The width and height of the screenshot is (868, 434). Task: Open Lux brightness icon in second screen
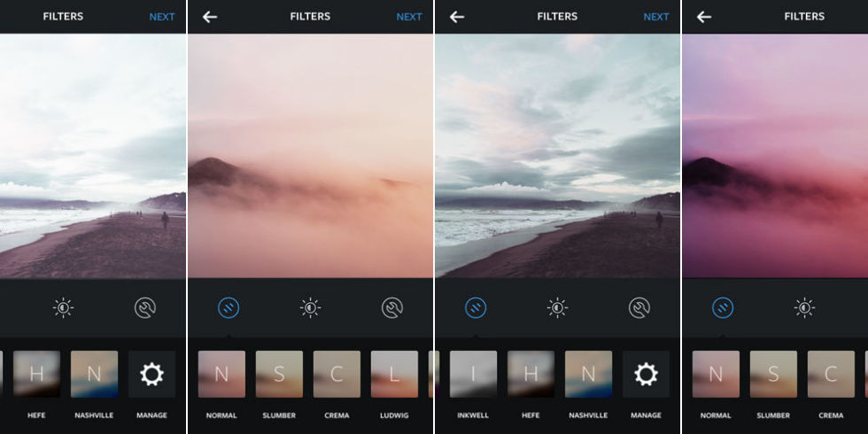[310, 308]
